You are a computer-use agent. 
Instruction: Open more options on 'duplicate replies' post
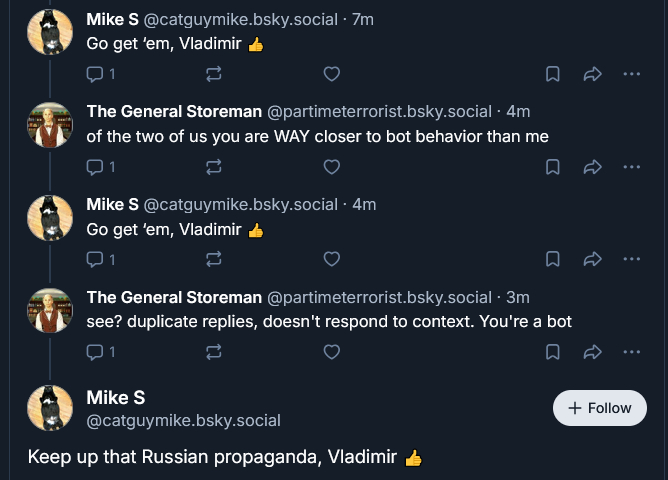click(631, 352)
